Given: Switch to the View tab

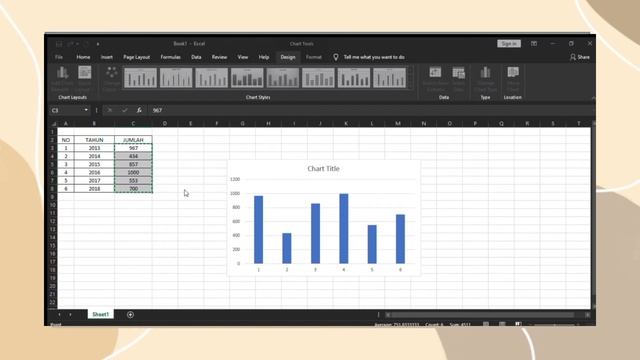Looking at the screenshot, I should 242,57.
